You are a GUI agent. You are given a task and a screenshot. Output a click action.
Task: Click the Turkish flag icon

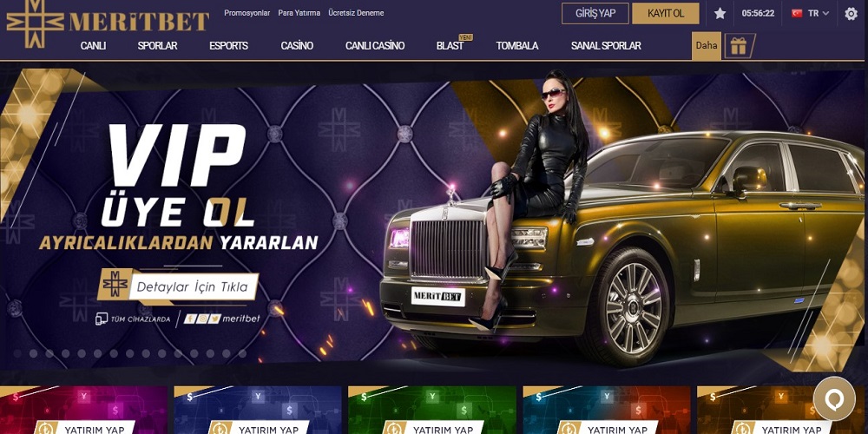797,13
